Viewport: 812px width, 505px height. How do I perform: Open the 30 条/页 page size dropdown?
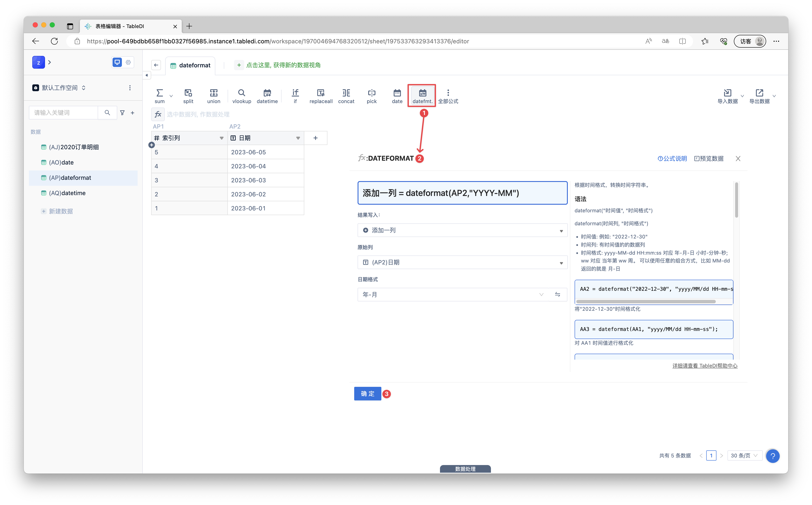click(745, 455)
